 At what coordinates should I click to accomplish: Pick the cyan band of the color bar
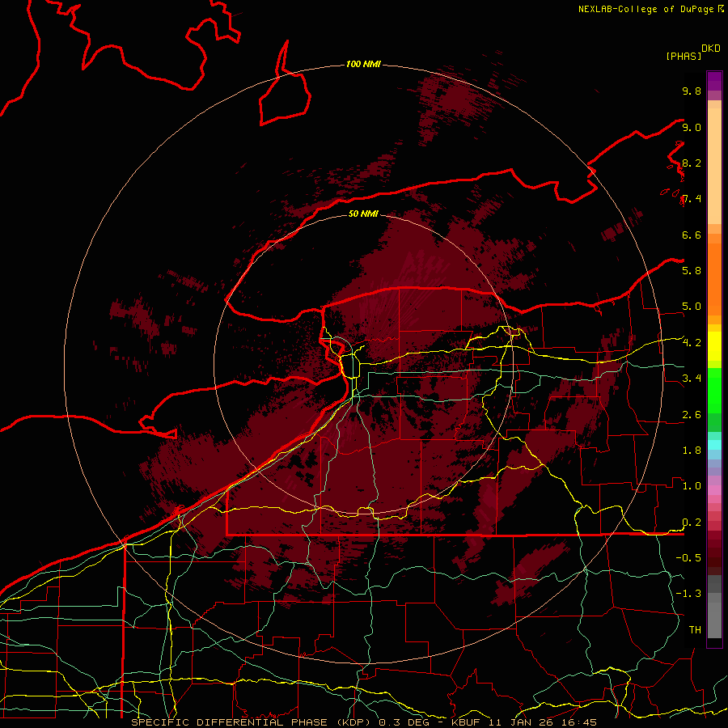tap(714, 445)
